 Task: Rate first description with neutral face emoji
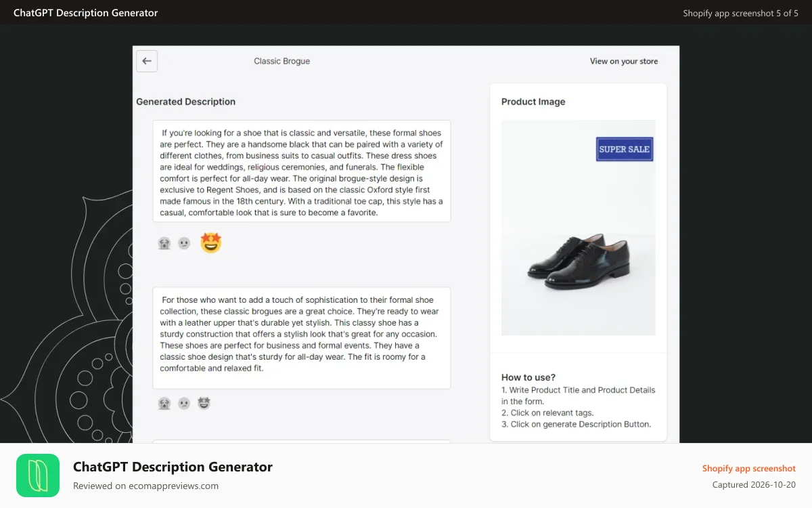[184, 243]
